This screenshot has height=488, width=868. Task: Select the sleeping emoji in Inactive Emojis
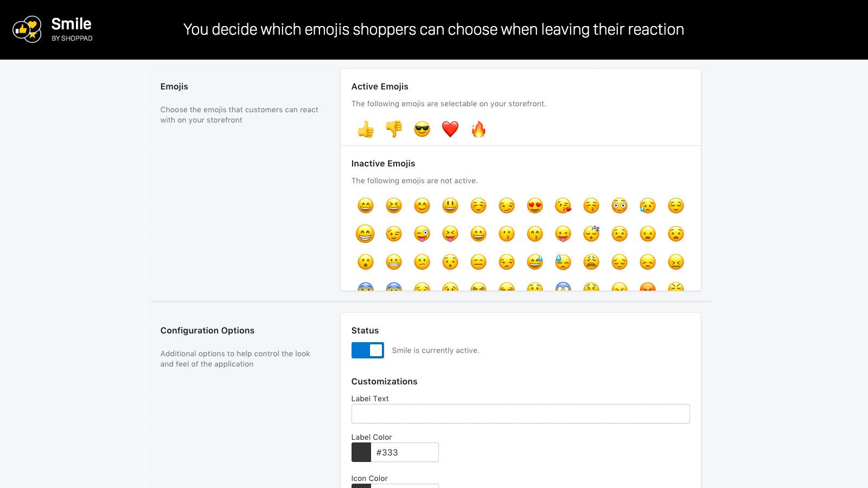[x=591, y=234]
